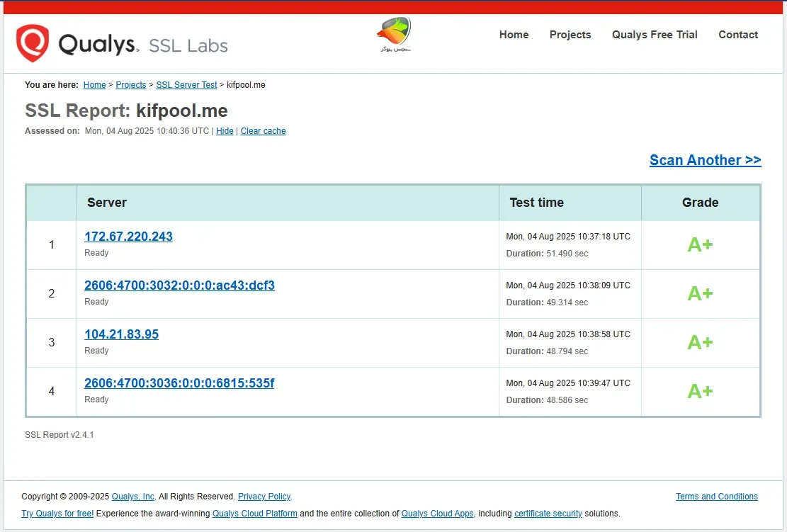This screenshot has width=787, height=532.
Task: Open server 2606:4700:3032:0:0:0:ac43:dcf3 report
Action: coord(179,285)
